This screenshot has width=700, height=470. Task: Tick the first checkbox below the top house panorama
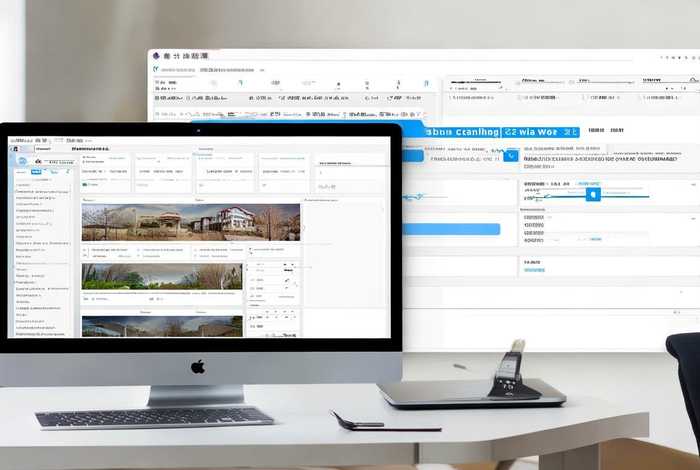(x=86, y=250)
